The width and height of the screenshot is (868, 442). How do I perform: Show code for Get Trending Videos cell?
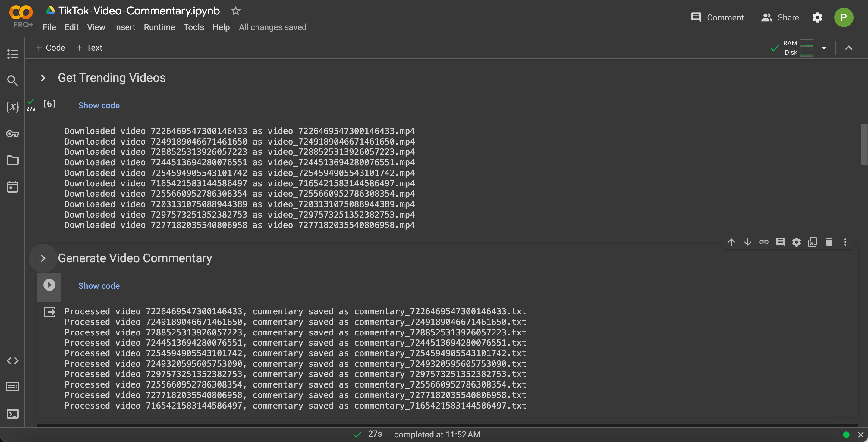click(99, 106)
